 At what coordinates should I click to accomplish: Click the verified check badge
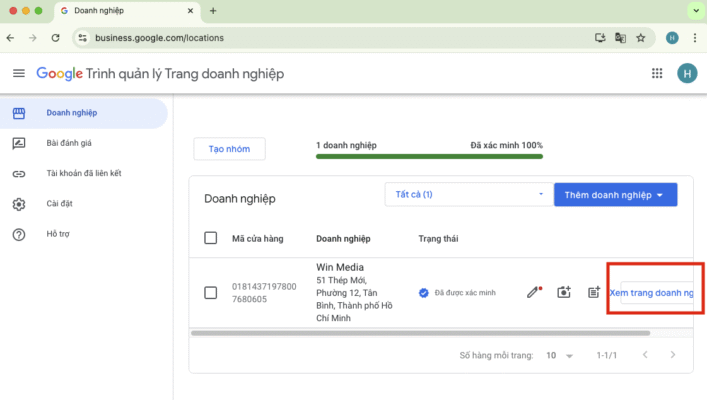tap(423, 293)
